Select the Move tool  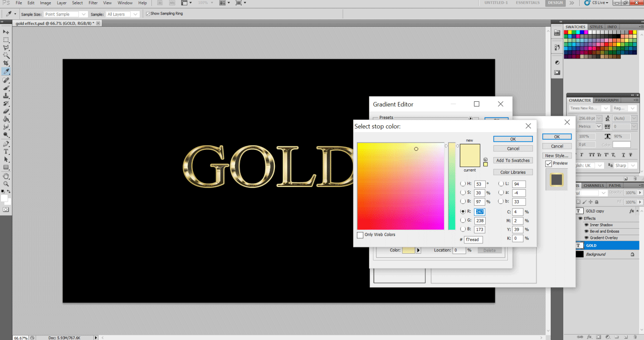click(x=6, y=32)
